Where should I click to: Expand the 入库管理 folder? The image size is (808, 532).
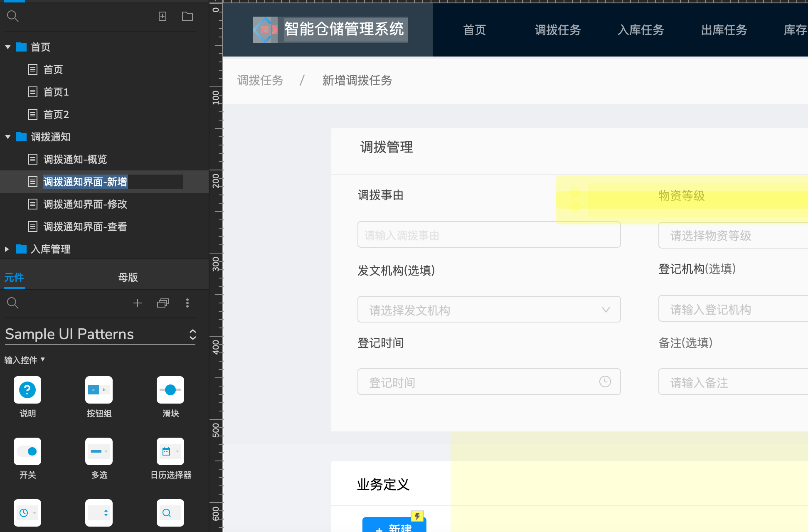(7, 249)
